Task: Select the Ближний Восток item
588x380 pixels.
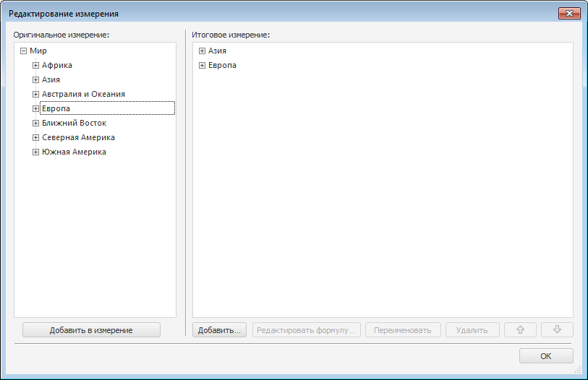Action: 74,123
